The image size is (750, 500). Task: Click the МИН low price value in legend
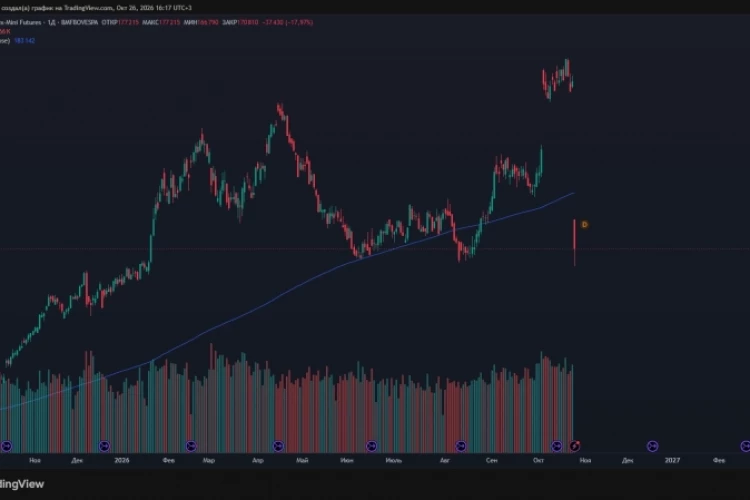[209, 22]
